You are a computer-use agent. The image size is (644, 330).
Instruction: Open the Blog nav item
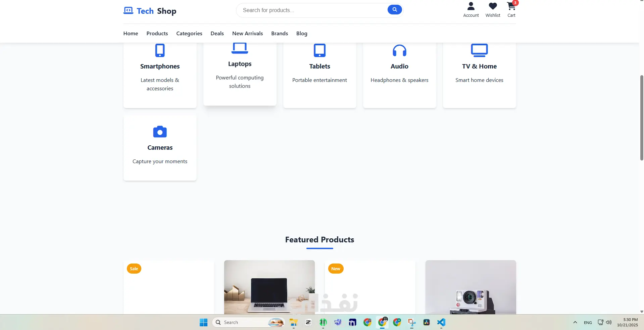(302, 33)
